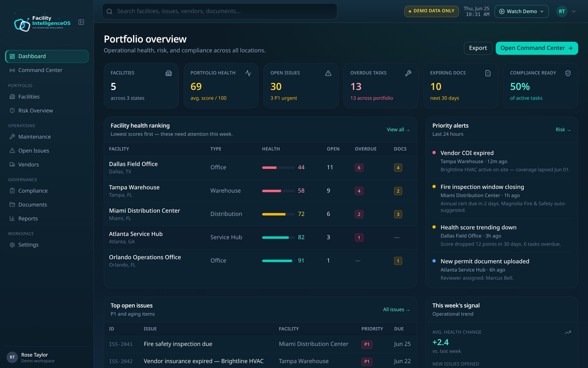Click Rose Taylor profile at sidebar bottom

(x=47, y=357)
